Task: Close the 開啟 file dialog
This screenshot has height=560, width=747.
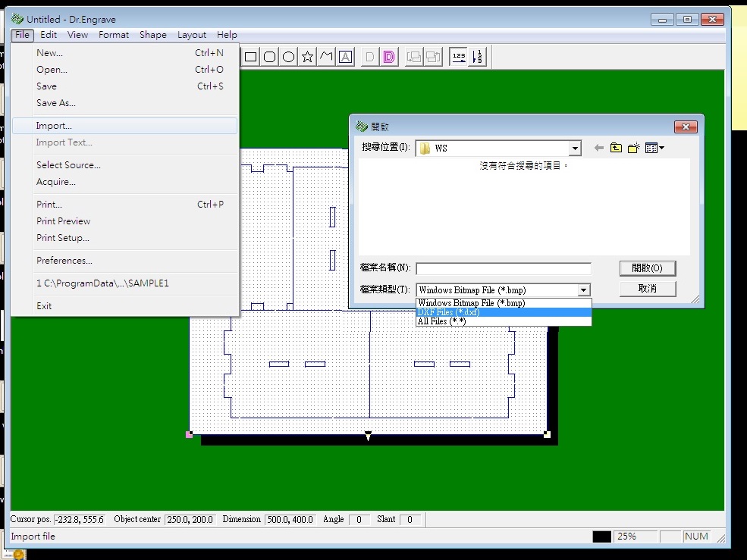Action: coord(686,127)
